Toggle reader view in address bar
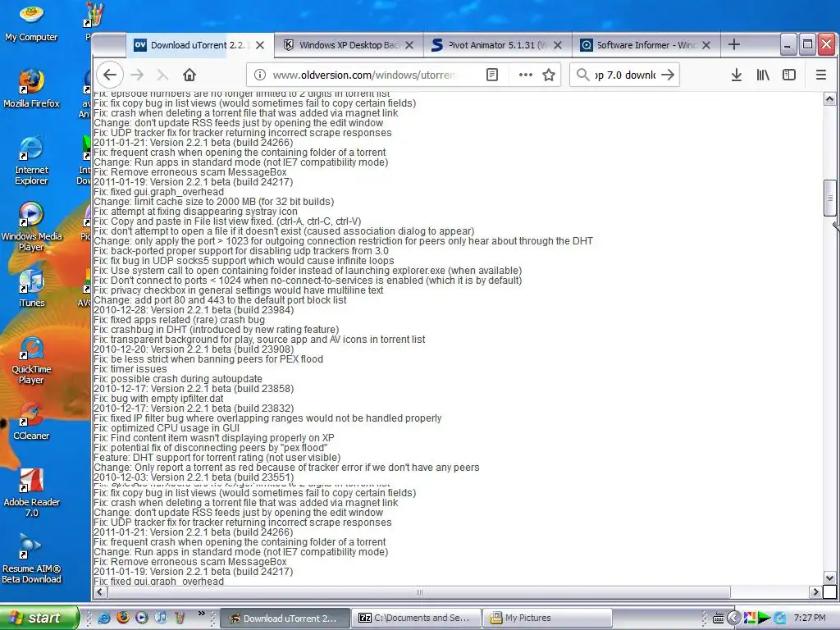The image size is (840, 630). tap(492, 75)
